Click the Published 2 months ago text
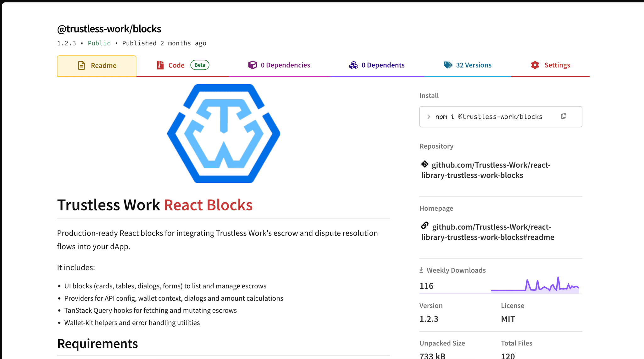644x359 pixels. click(164, 43)
